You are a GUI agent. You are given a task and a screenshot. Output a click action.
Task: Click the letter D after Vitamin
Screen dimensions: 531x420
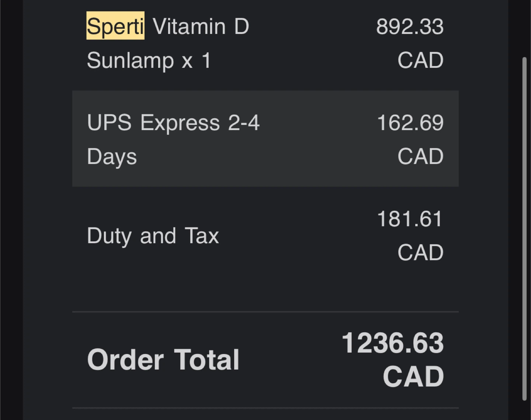pyautogui.click(x=242, y=27)
